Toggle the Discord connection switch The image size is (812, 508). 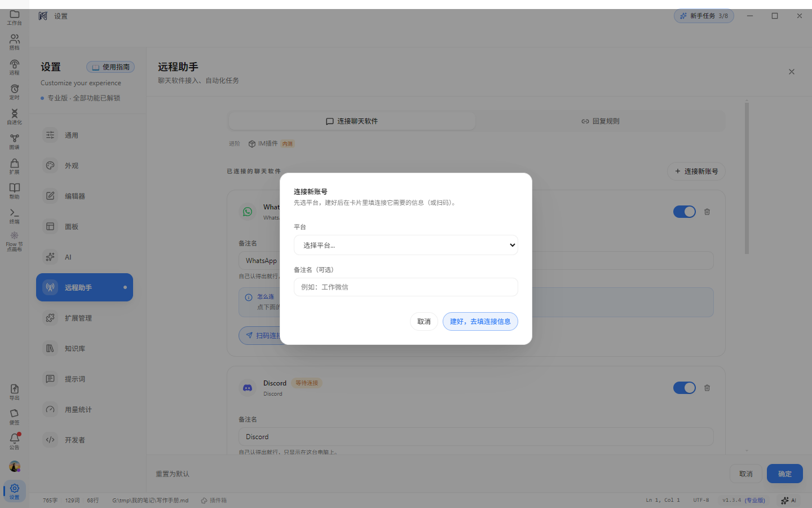685,388
